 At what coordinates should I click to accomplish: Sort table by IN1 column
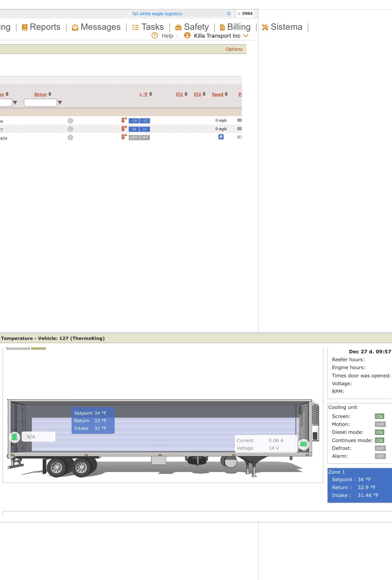(179, 94)
